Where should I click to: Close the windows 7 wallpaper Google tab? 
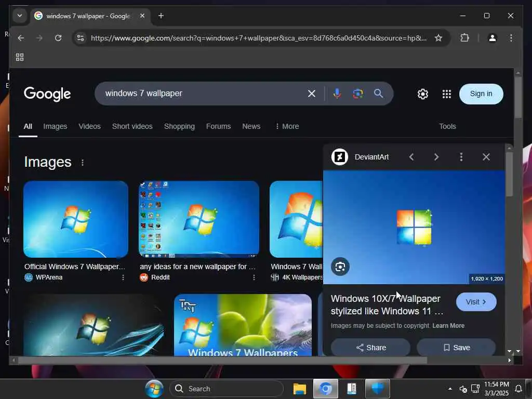(142, 16)
